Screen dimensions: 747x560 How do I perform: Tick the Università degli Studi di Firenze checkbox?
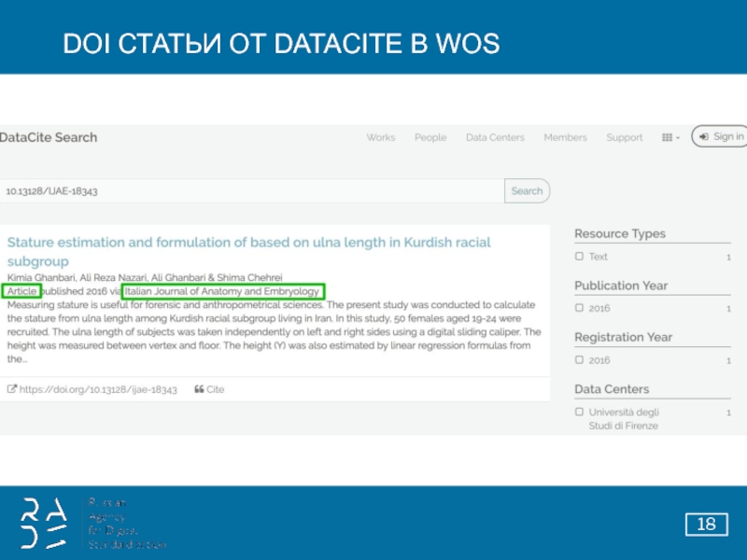tap(579, 412)
